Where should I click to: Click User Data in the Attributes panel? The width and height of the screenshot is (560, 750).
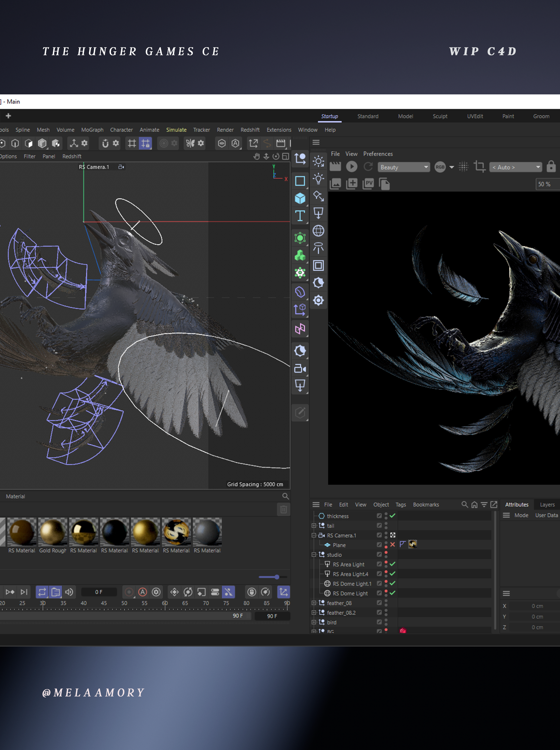(547, 515)
